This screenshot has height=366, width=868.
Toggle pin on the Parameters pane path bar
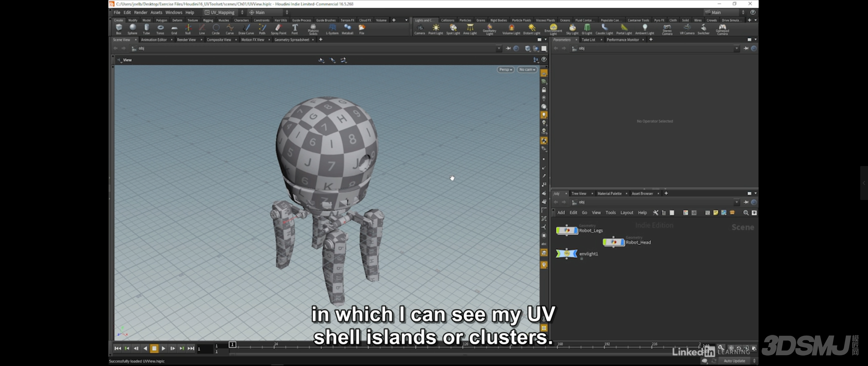[746, 48]
